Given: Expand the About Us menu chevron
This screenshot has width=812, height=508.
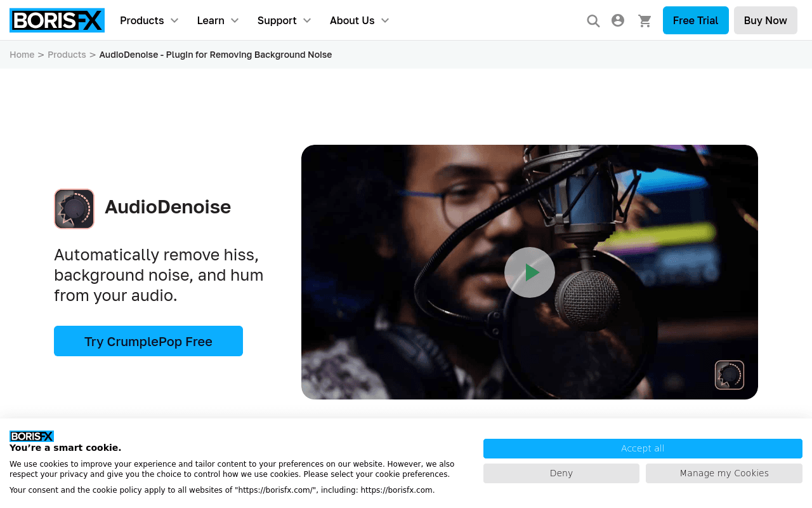Looking at the screenshot, I should (x=385, y=20).
